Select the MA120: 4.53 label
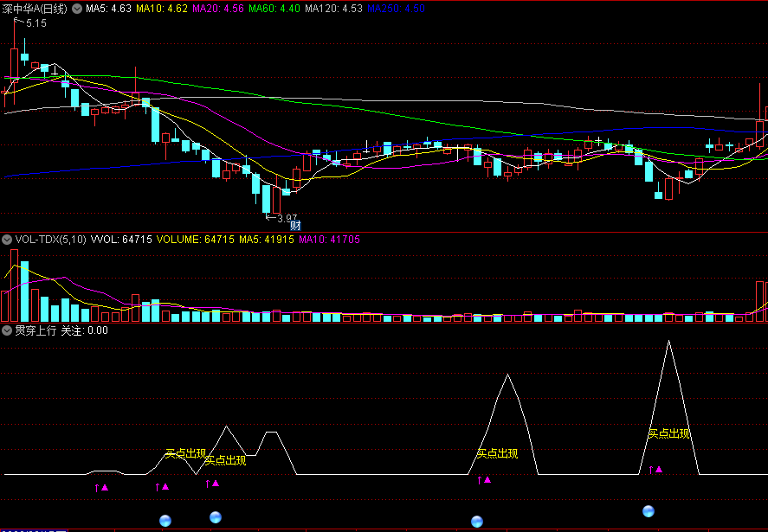 pyautogui.click(x=333, y=9)
